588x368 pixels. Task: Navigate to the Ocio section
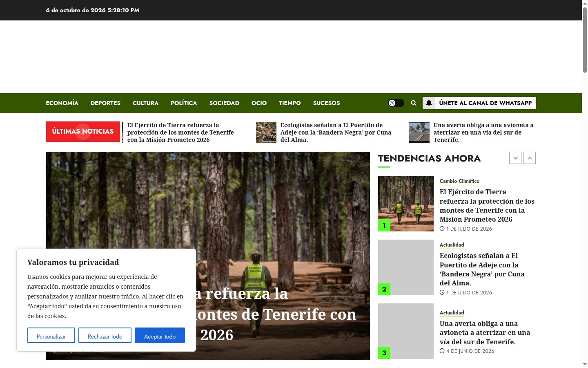point(259,103)
